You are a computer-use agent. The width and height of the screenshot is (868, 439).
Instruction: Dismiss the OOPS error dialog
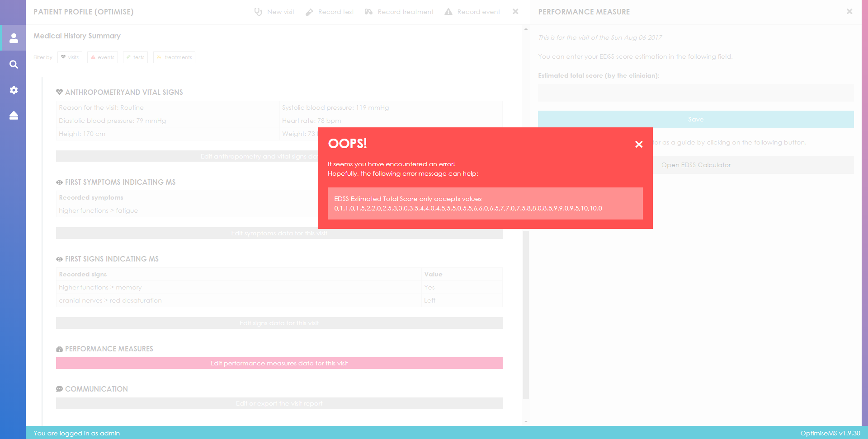(638, 144)
